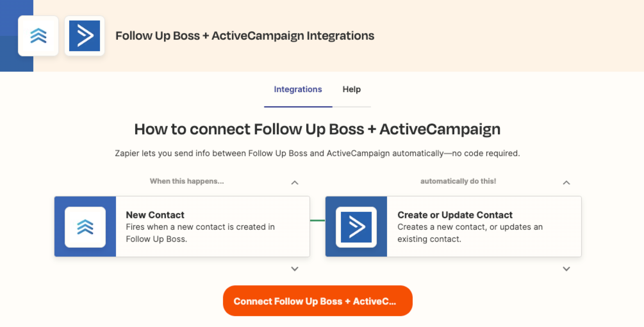The width and height of the screenshot is (644, 327).
Task: Show next trigger with down chevron
Action: pyautogui.click(x=295, y=269)
